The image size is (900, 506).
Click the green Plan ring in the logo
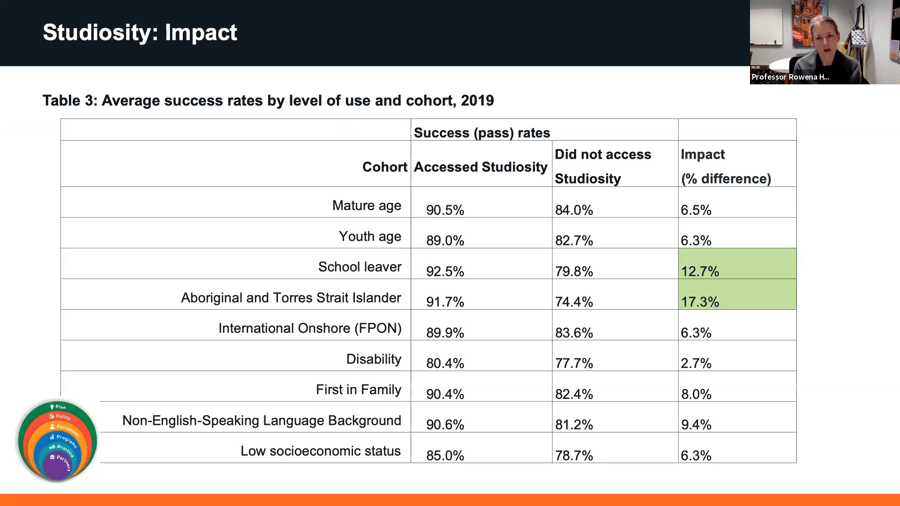[x=57, y=408]
